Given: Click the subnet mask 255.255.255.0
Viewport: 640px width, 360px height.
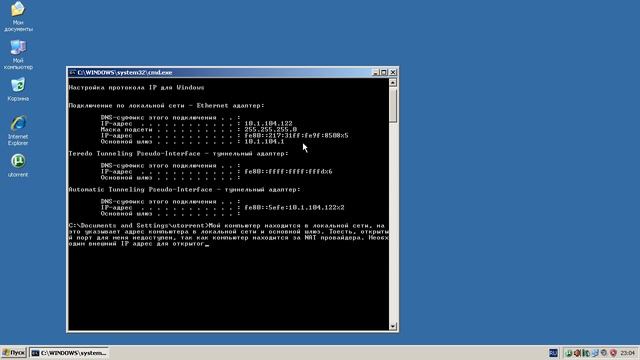Looking at the screenshot, I should (x=270, y=129).
